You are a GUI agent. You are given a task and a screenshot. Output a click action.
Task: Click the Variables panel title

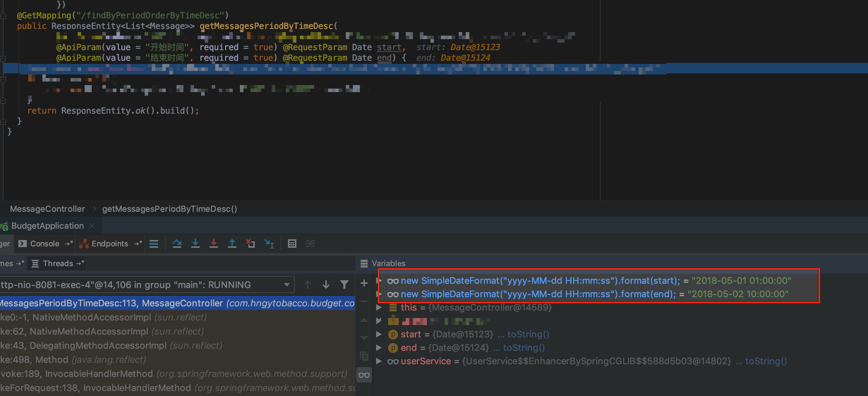388,263
